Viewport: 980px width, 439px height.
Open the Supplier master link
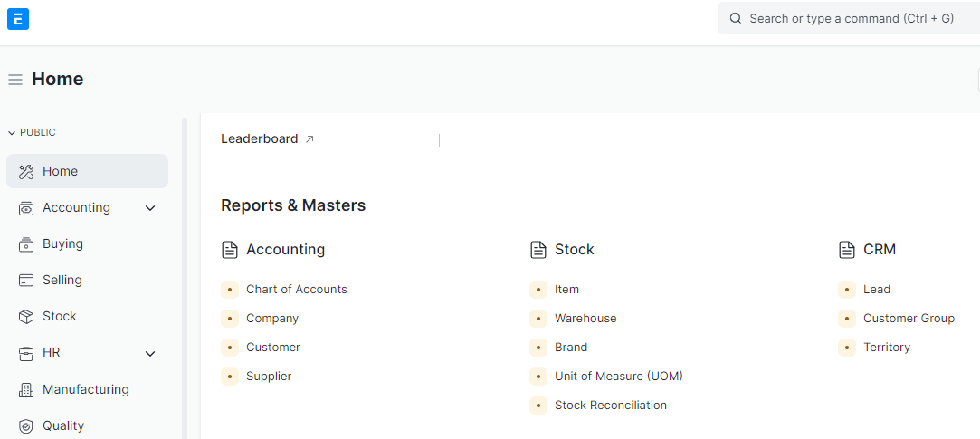269,377
